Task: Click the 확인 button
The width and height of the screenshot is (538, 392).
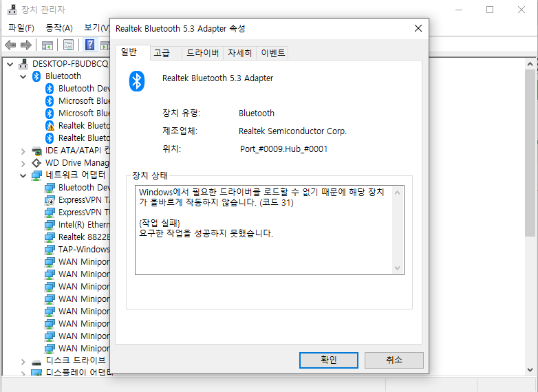Action: click(x=328, y=360)
